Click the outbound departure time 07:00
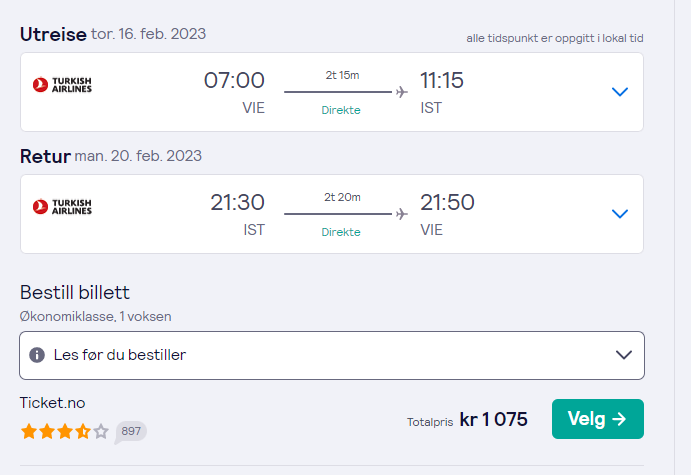This screenshot has height=475, width=691. coord(234,80)
